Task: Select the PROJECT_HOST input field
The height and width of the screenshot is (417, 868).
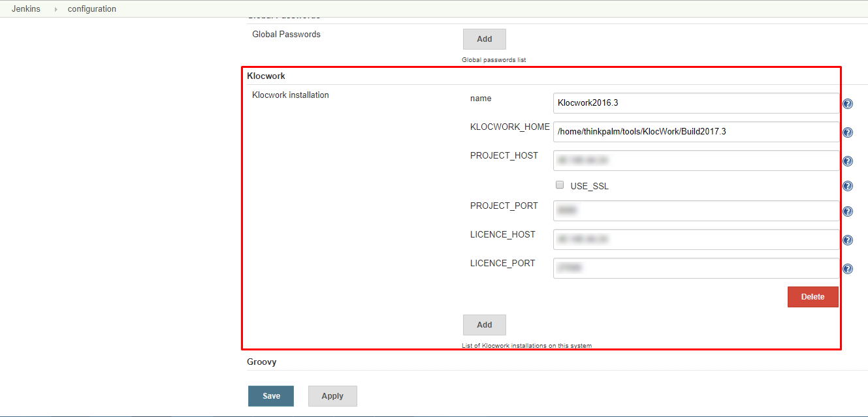Action: 696,161
